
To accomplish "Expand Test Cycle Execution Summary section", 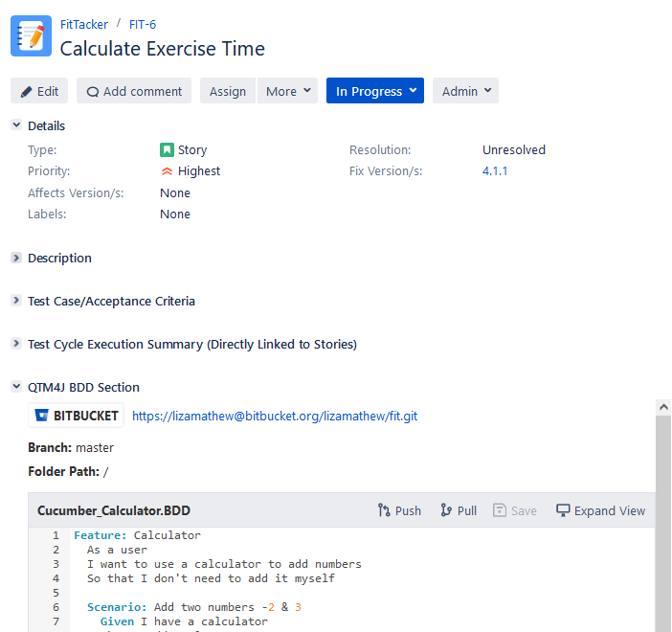I will pyautogui.click(x=16, y=344).
